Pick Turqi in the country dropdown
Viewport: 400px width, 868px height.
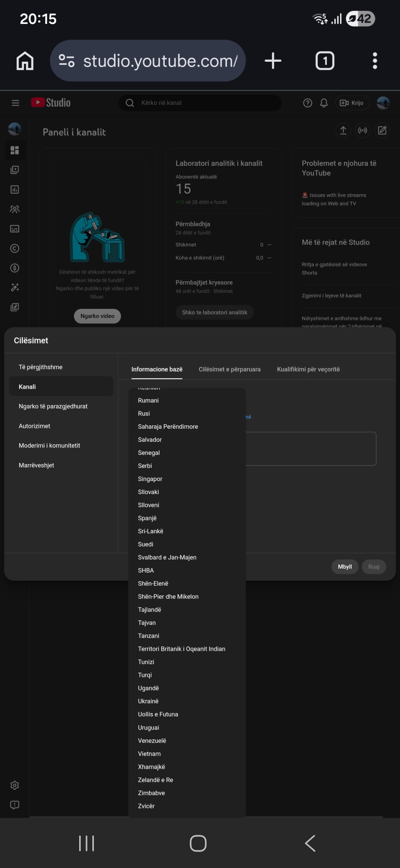[x=145, y=675]
